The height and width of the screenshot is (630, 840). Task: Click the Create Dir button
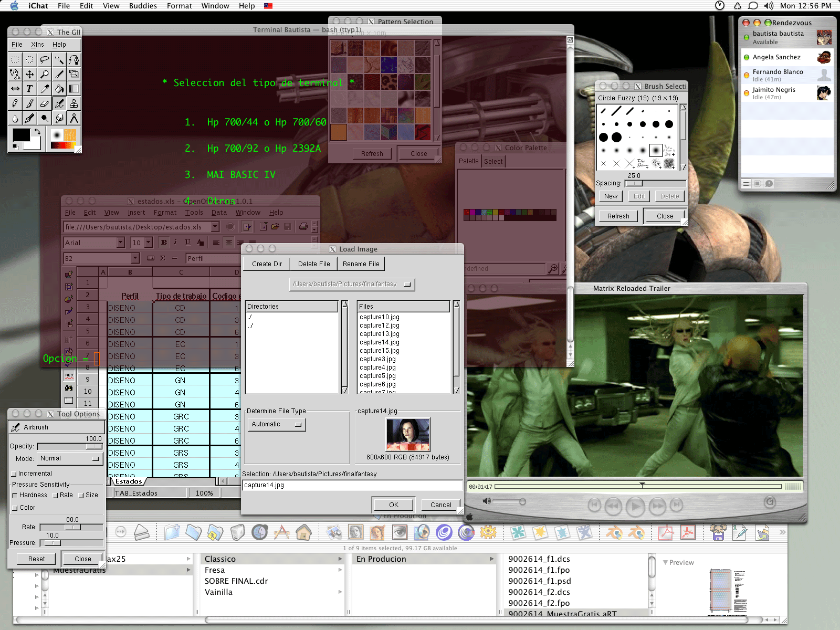tap(267, 264)
